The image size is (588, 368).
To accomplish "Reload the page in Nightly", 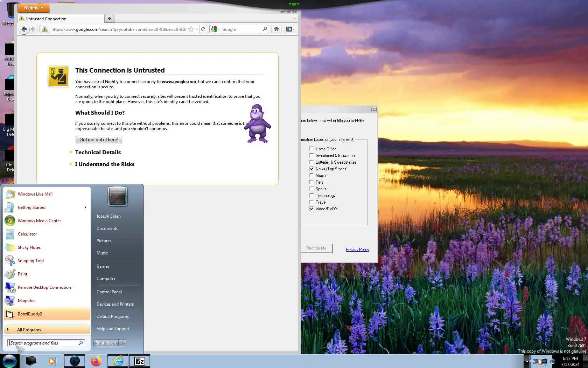I will click(x=203, y=29).
